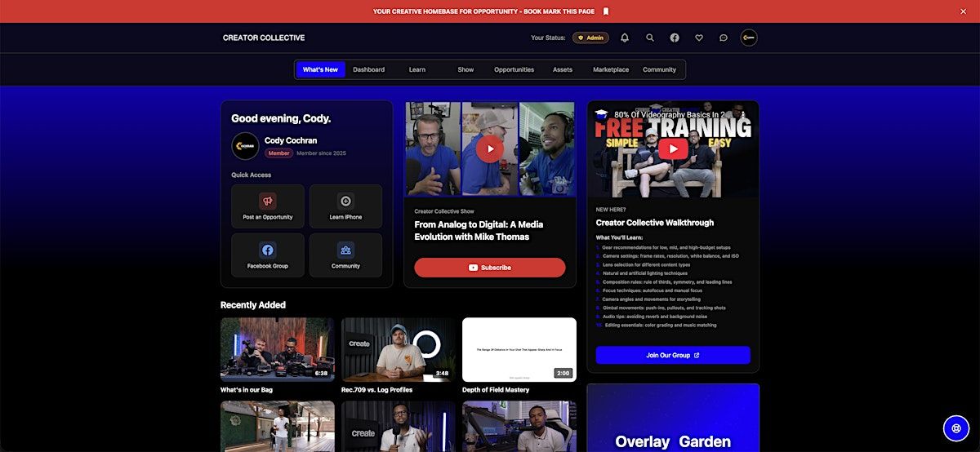980x452 pixels.
Task: Switch to the Dashboard tab
Action: point(368,70)
